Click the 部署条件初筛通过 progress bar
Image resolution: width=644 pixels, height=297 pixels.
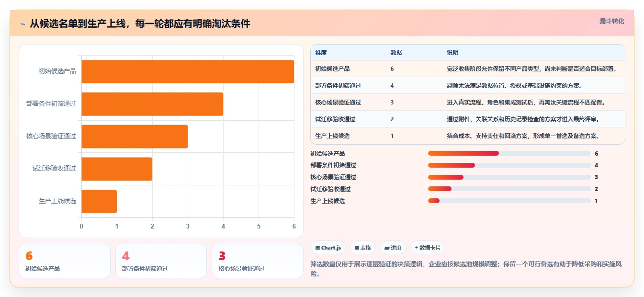[509, 165]
